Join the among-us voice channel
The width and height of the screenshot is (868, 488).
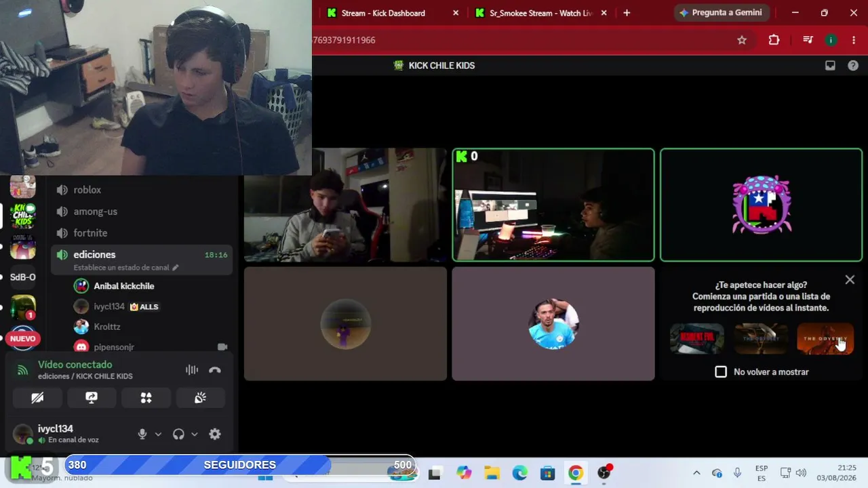click(x=142, y=211)
